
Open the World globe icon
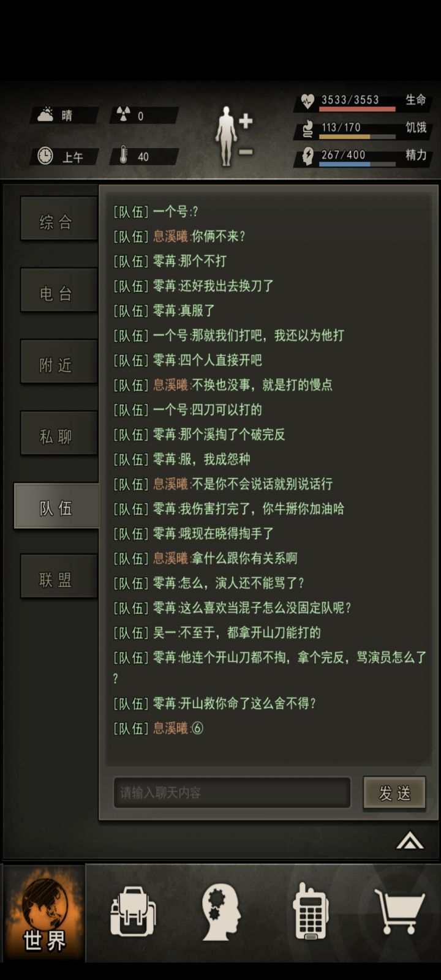point(44,913)
